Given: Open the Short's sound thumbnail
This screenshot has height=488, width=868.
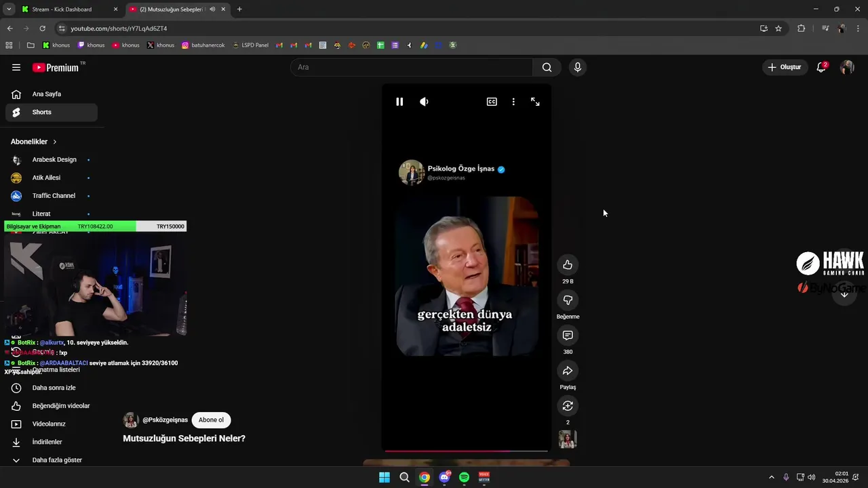Looking at the screenshot, I should click(568, 439).
